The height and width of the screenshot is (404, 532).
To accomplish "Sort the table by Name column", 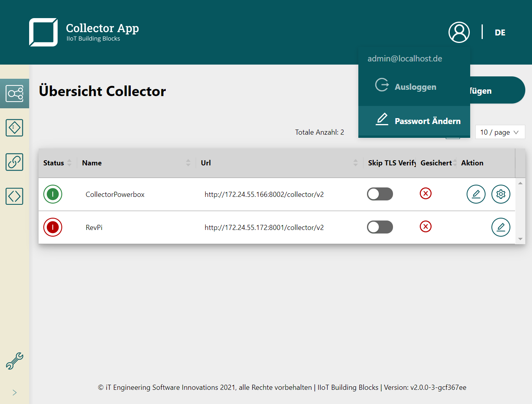I will pos(92,163).
